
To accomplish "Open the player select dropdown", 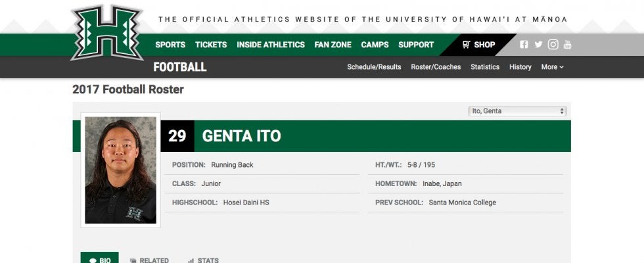I will (517, 111).
